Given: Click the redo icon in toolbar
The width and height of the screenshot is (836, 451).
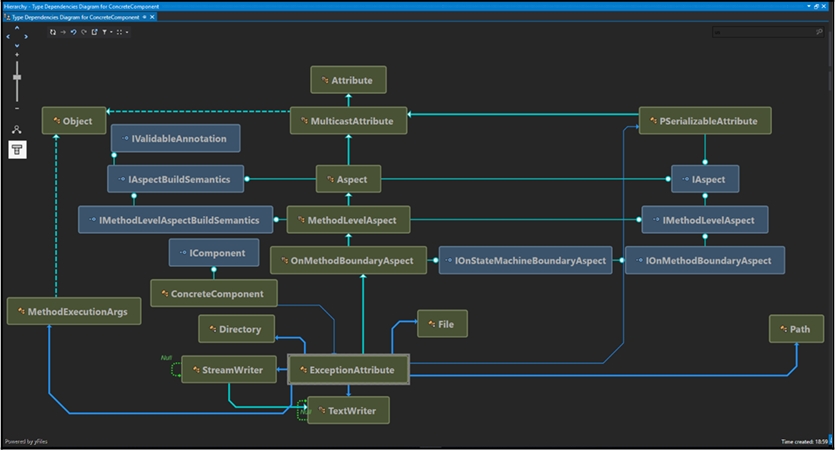Looking at the screenshot, I should point(83,32).
